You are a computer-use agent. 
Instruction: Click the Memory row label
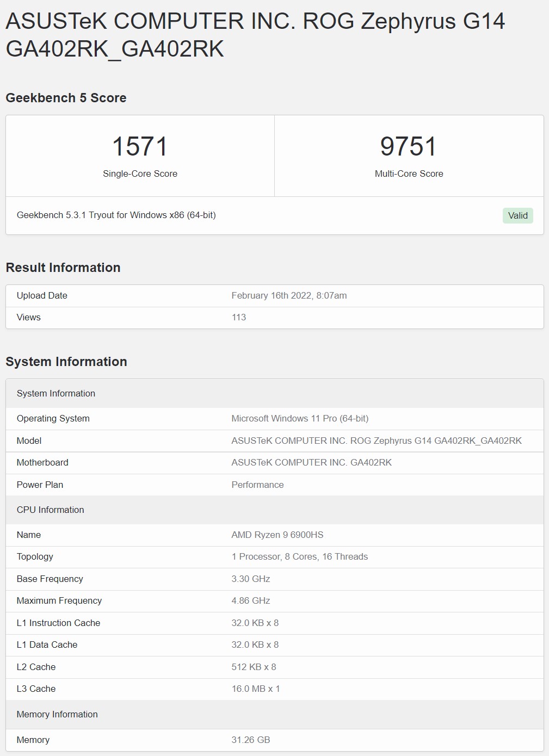point(33,740)
